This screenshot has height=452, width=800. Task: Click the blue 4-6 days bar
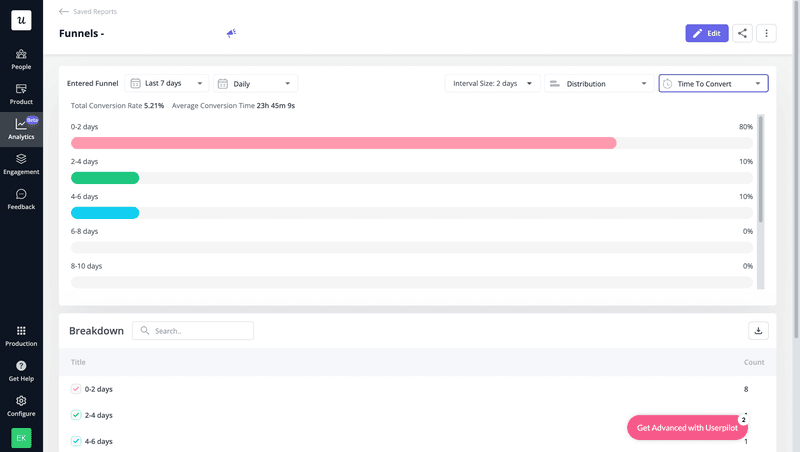pos(105,213)
